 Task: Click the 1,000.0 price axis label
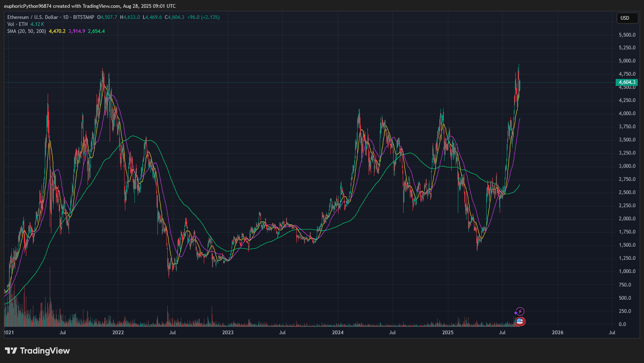pos(627,271)
